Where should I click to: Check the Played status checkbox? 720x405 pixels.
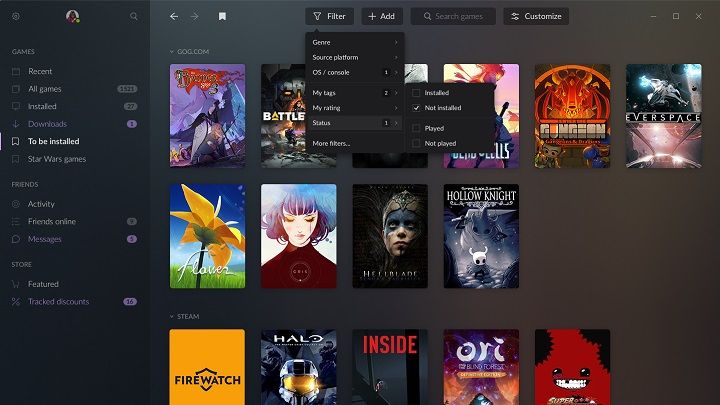(x=416, y=128)
